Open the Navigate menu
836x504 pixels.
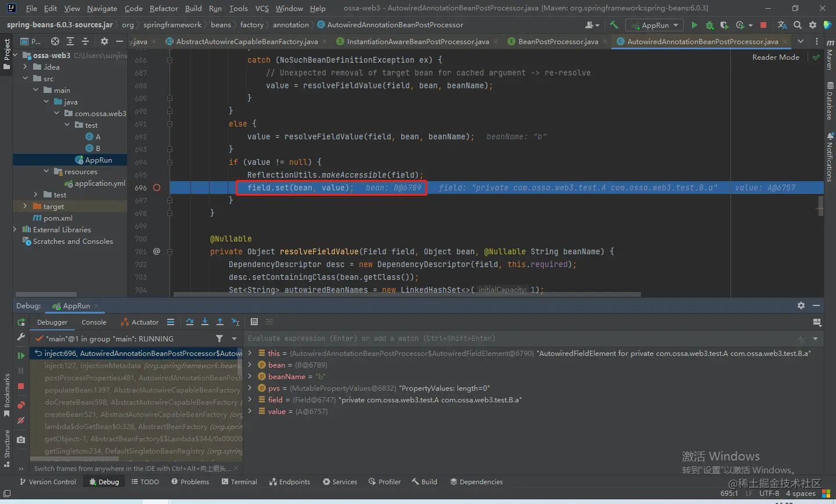102,8
